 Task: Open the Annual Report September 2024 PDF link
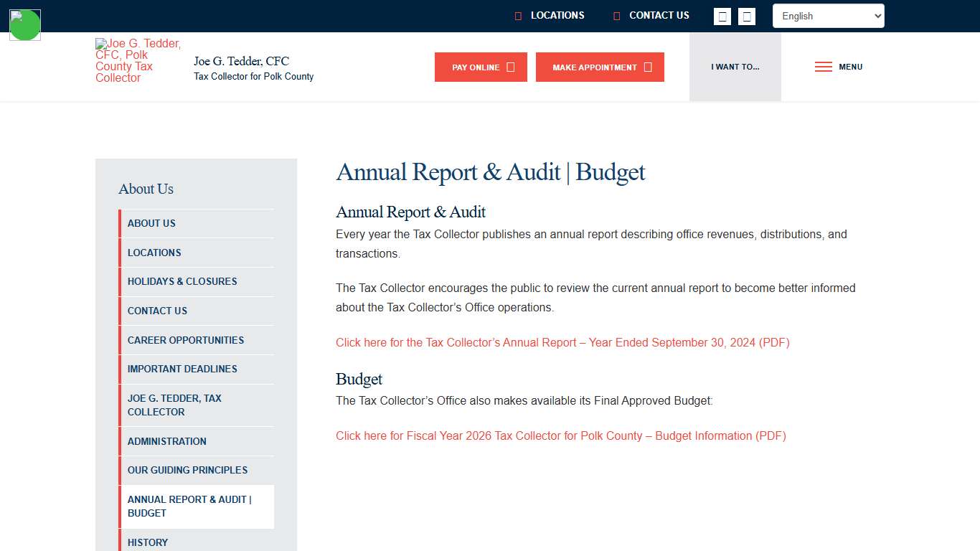click(x=562, y=342)
